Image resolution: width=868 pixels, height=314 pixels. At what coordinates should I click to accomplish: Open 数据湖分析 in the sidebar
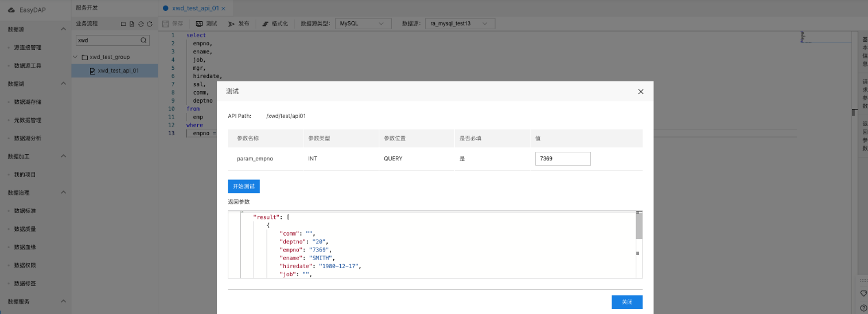[28, 138]
